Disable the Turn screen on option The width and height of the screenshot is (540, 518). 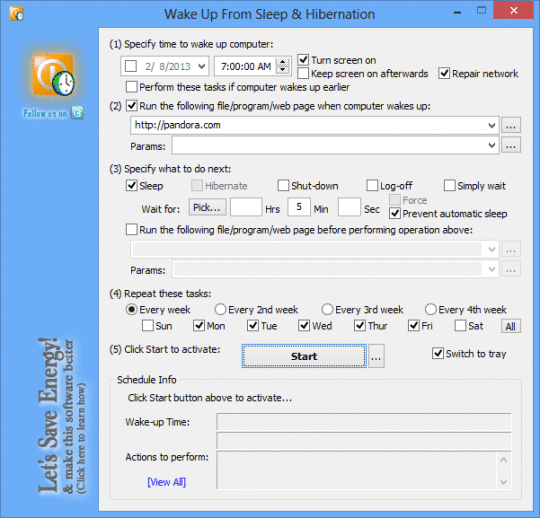coord(303,60)
